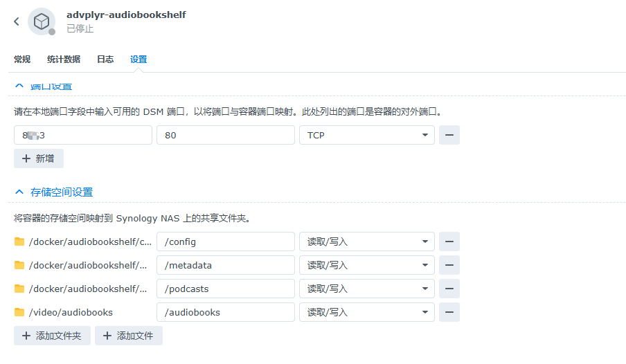Click the advplyr-audiobookshelf container title
The image size is (626, 364).
pos(126,15)
